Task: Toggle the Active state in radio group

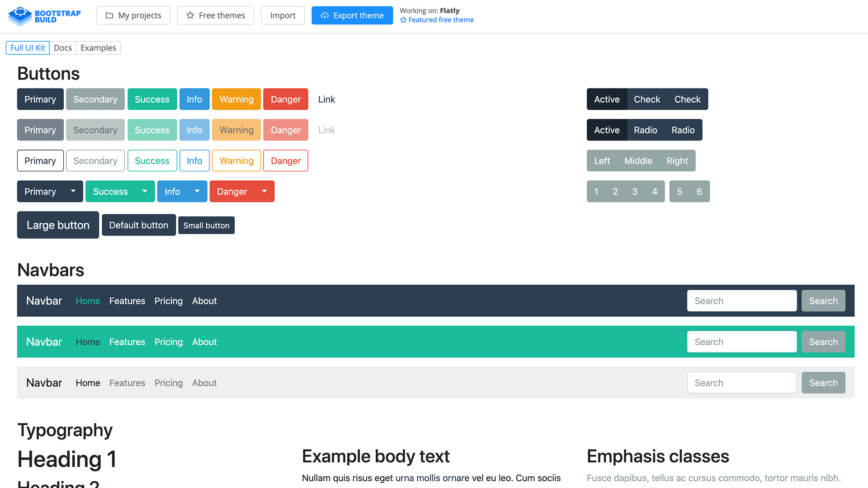Action: tap(607, 130)
